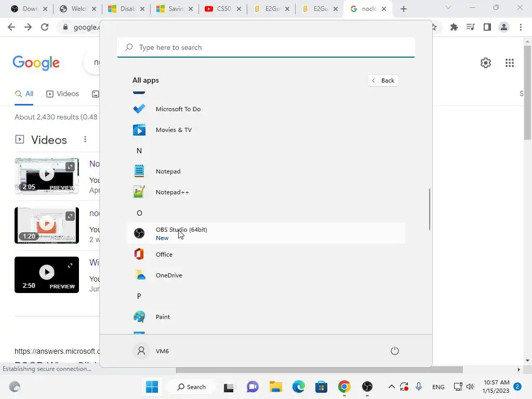Go Back from All apps
Image resolution: width=532 pixels, height=399 pixels.
(x=383, y=81)
